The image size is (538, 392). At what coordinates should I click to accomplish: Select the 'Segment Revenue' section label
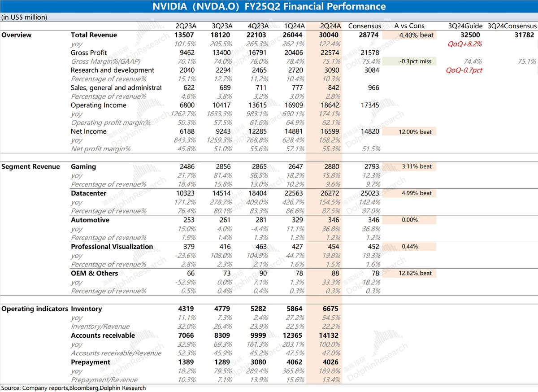30,166
